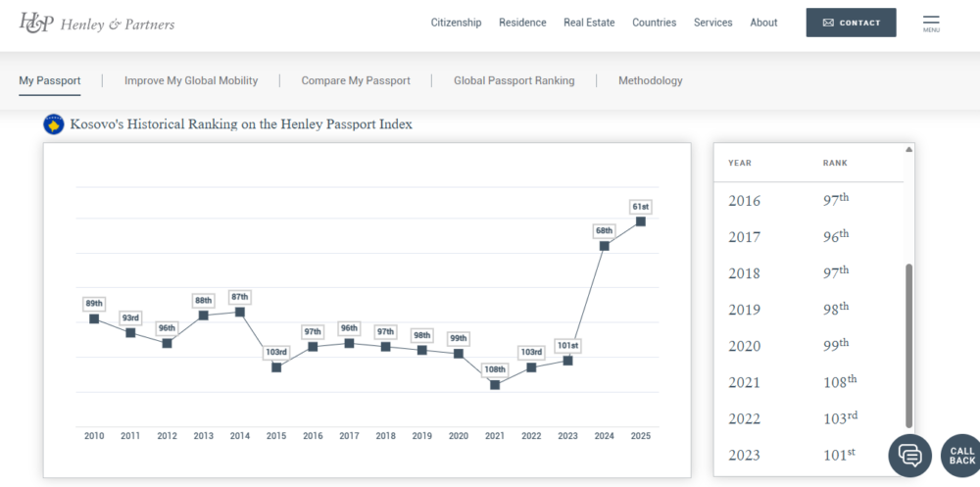This screenshot has height=487, width=980.
Task: Click the YEAR column header
Action: click(740, 164)
